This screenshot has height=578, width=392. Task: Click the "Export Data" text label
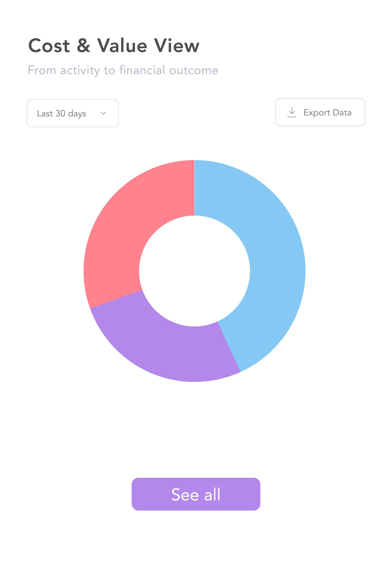(327, 113)
